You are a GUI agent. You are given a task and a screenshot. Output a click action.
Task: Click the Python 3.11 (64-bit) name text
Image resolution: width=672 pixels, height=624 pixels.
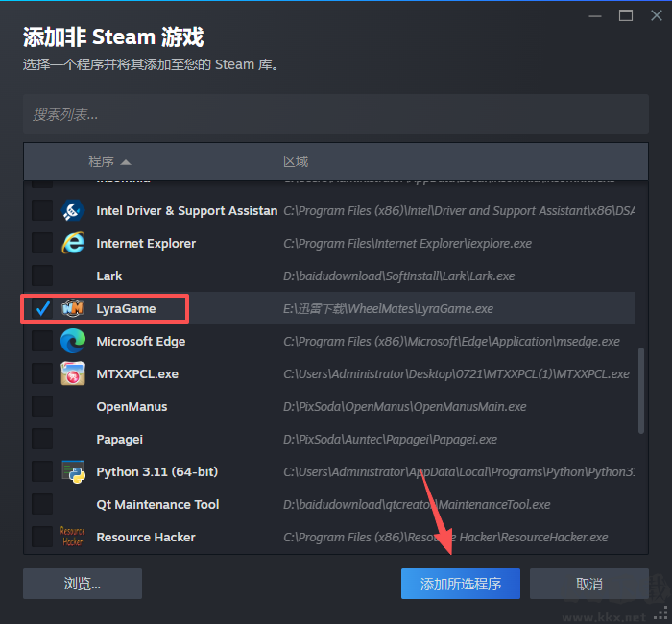[157, 472]
